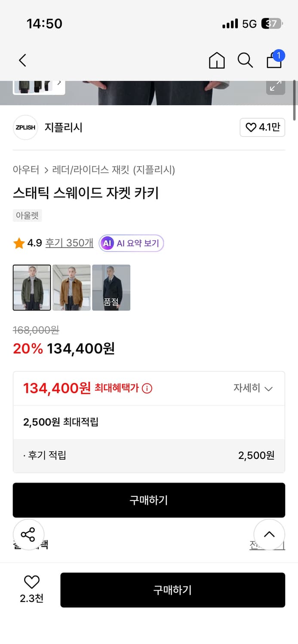Tap the fullscreen expand arrows on the image
298x644 pixels.
[276, 86]
